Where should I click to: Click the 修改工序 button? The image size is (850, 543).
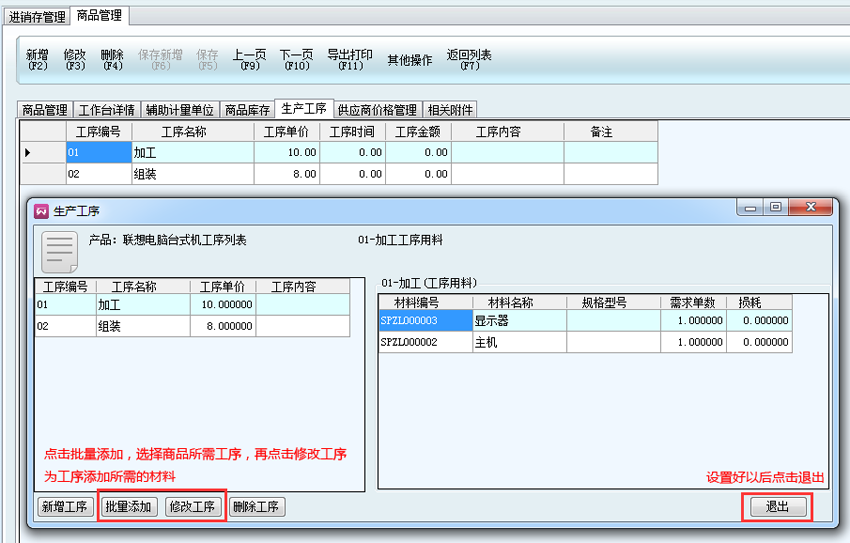tap(193, 507)
